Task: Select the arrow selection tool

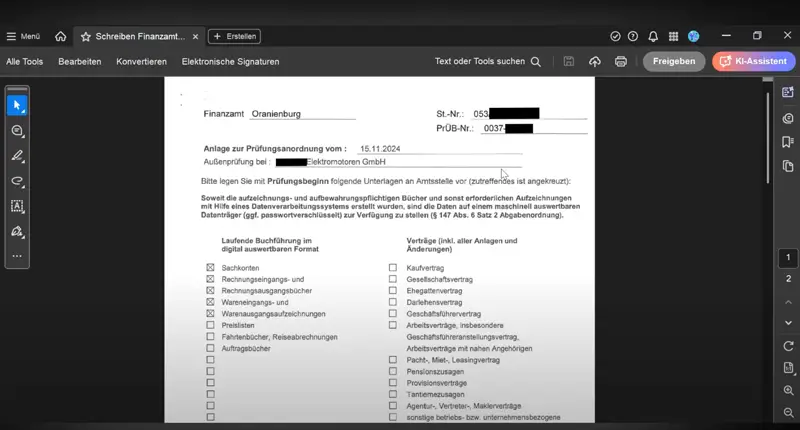Action: point(17,105)
